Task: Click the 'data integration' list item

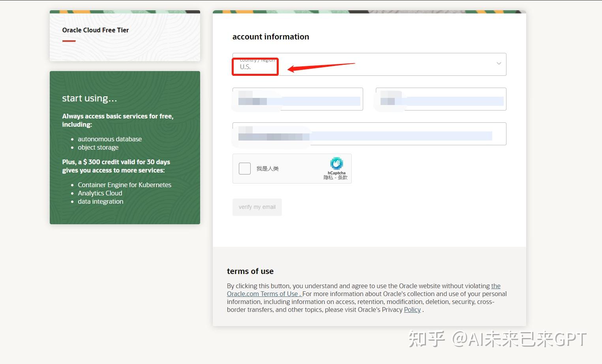Action: coord(100,201)
